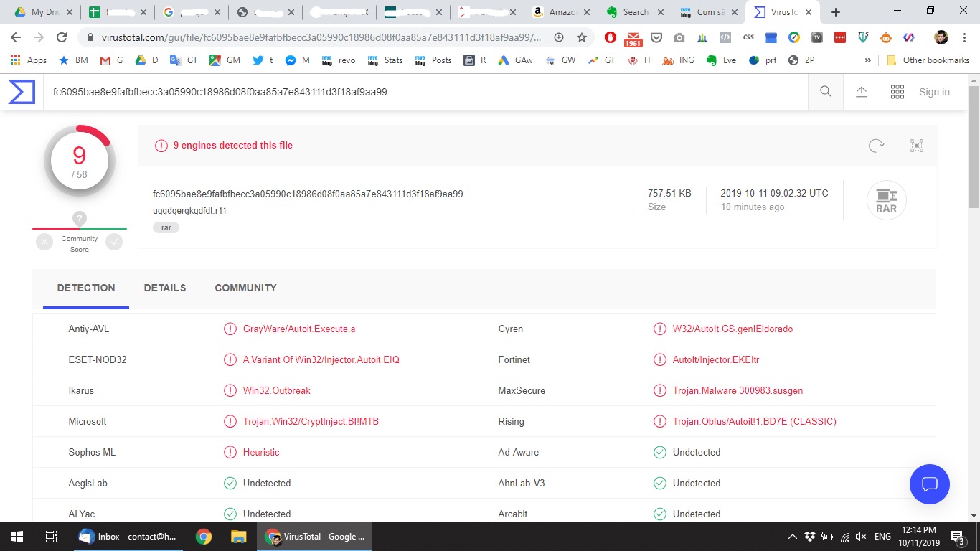Click the W32/AutoIt.GS.gen!Eldorado result
This screenshot has width=980, height=551.
pos(732,329)
